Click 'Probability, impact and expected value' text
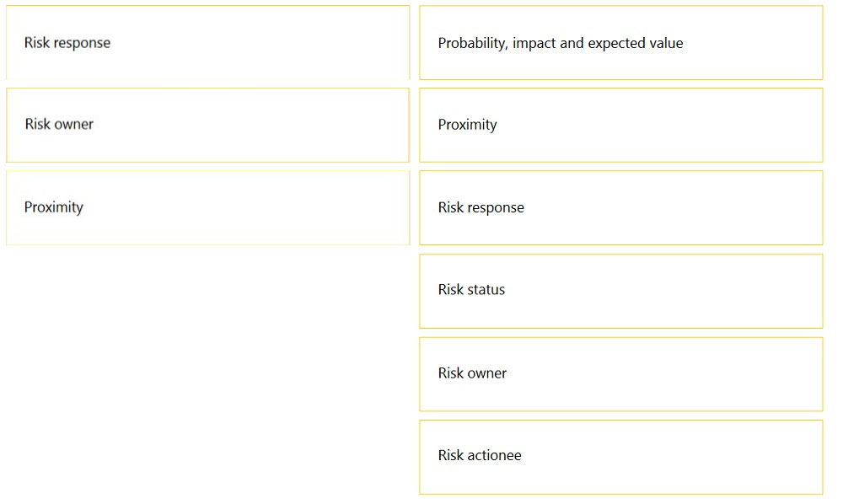This screenshot has height=504, width=843. pyautogui.click(x=561, y=43)
